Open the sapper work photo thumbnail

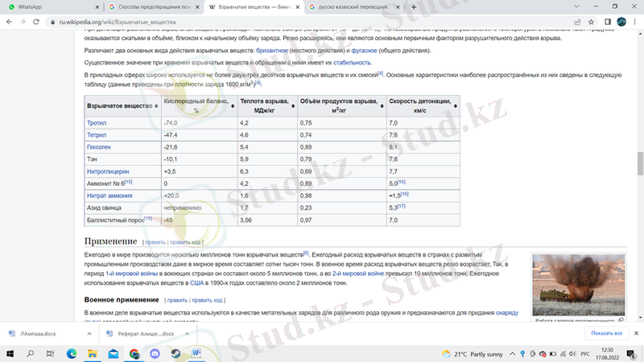tap(578, 285)
